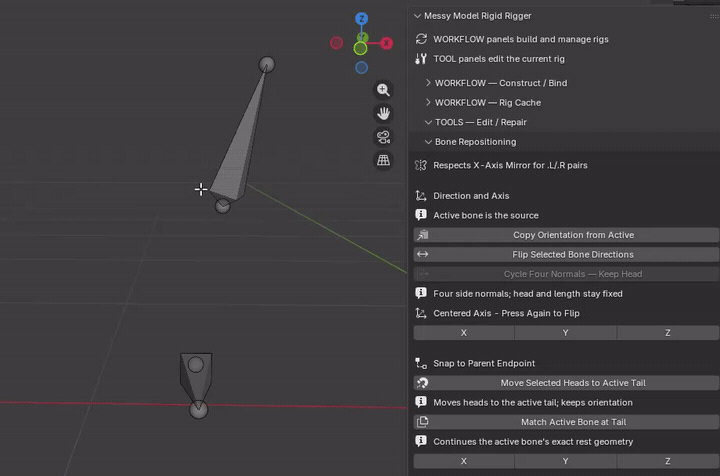Screen dimensions: 720x476
Task: Select the head joint of the tall bone
Action: [223, 206]
